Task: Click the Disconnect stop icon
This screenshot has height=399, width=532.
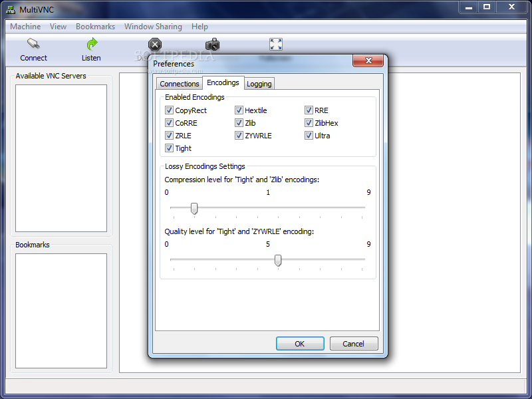Action: pos(155,45)
